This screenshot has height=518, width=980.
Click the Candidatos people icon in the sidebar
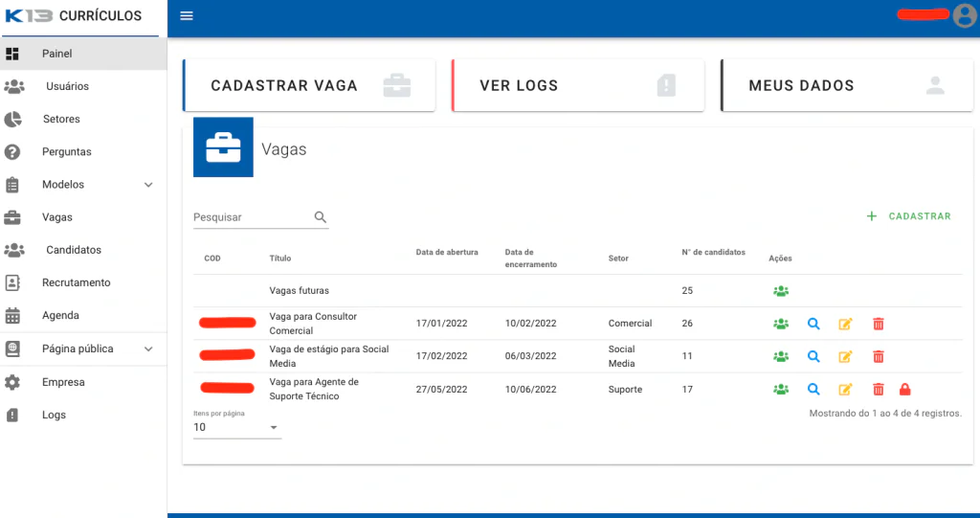pos(13,250)
